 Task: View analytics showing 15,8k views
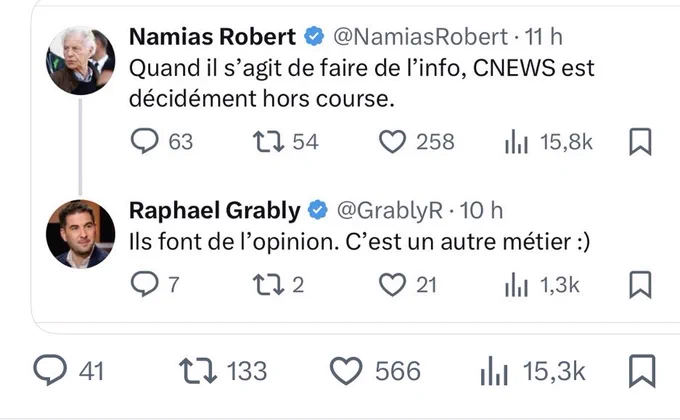[x=516, y=141]
